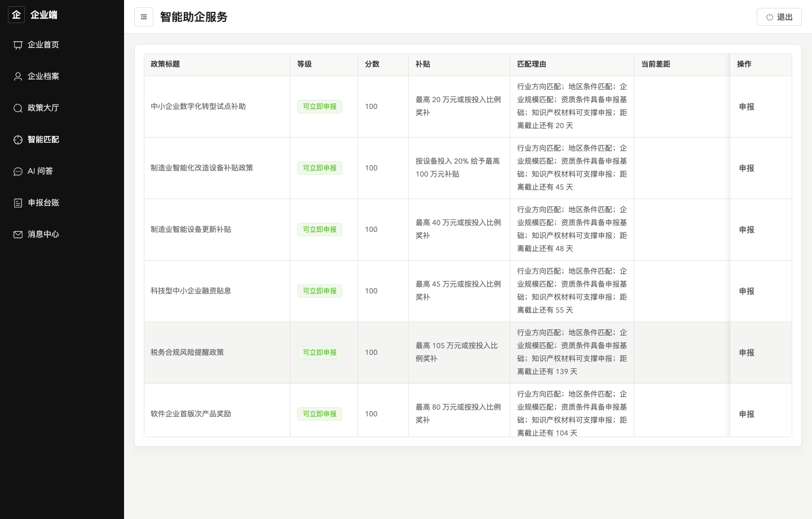
Task: Select policy title 制造业智能化改造设备补贴政策
Action: tap(202, 168)
